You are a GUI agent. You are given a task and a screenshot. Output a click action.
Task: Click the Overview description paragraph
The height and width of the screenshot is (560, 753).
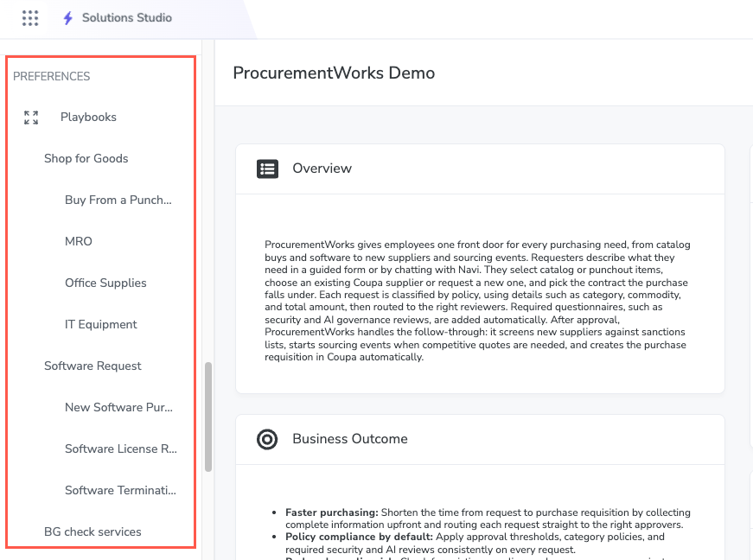coord(477,301)
